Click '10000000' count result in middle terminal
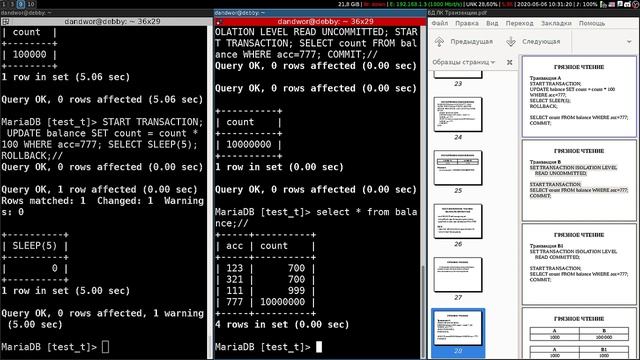 click(249, 144)
